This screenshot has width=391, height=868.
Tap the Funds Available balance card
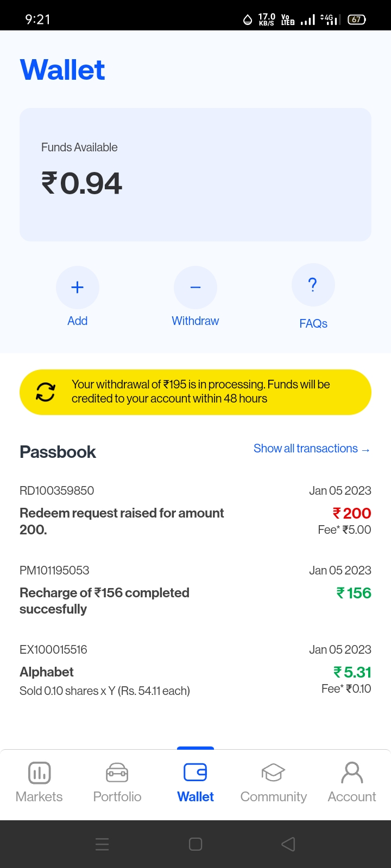click(x=195, y=175)
